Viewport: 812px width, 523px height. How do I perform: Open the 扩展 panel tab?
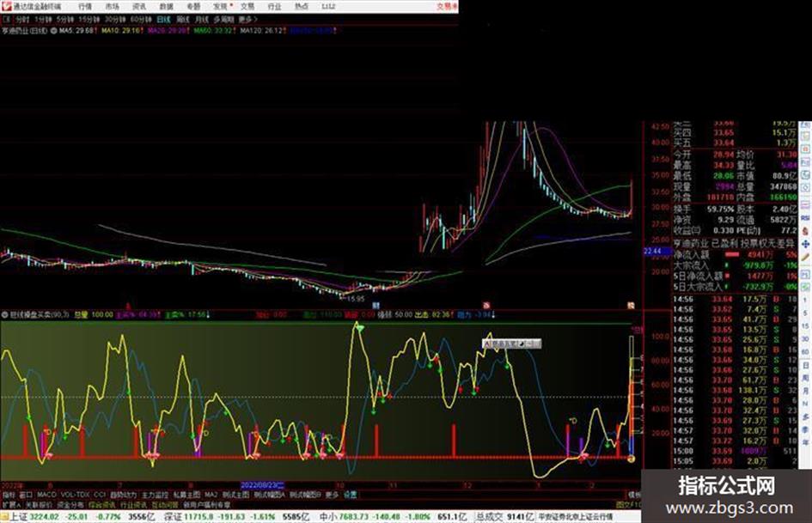[x=10, y=504]
